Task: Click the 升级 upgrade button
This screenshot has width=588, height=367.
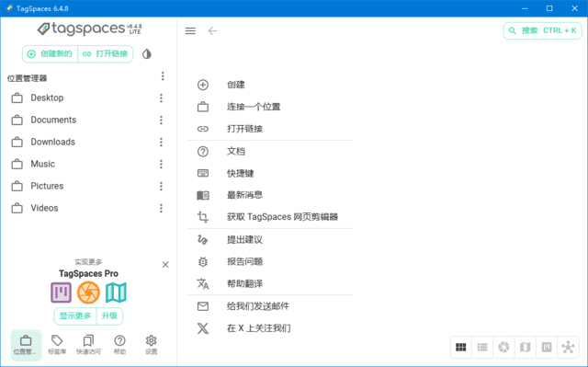Action: click(x=109, y=316)
